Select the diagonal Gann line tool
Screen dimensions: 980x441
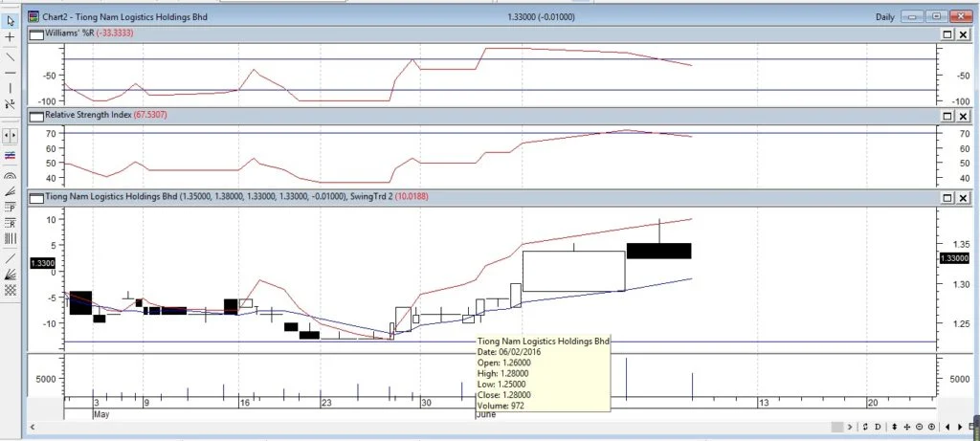10,258
